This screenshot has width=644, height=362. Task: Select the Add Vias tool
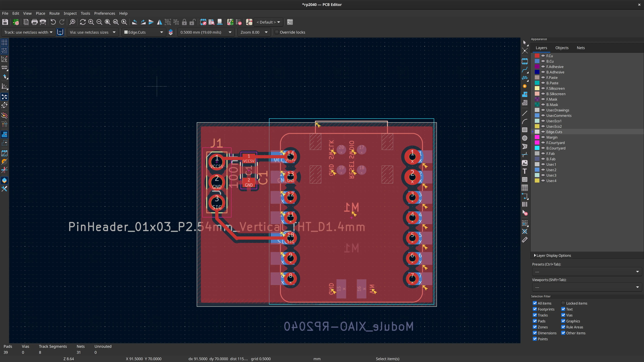click(524, 86)
